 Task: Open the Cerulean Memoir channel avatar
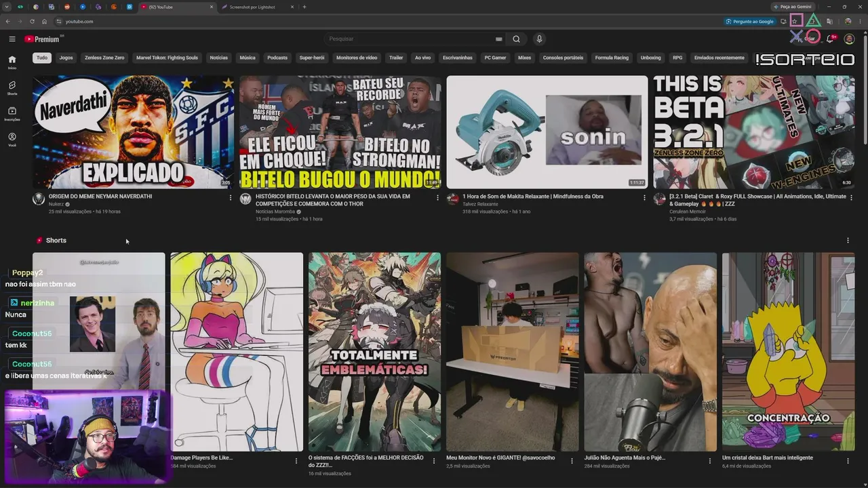coord(659,199)
